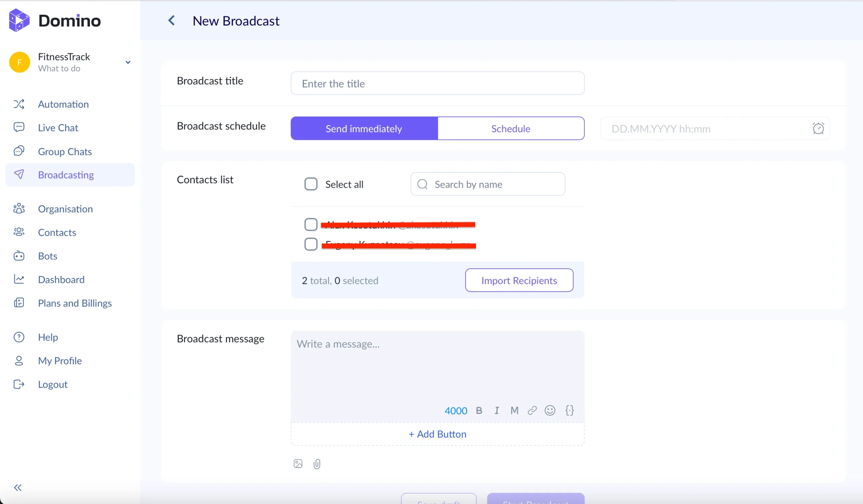Check the second contact's checkbox
Image resolution: width=863 pixels, height=504 pixels.
[x=310, y=244]
